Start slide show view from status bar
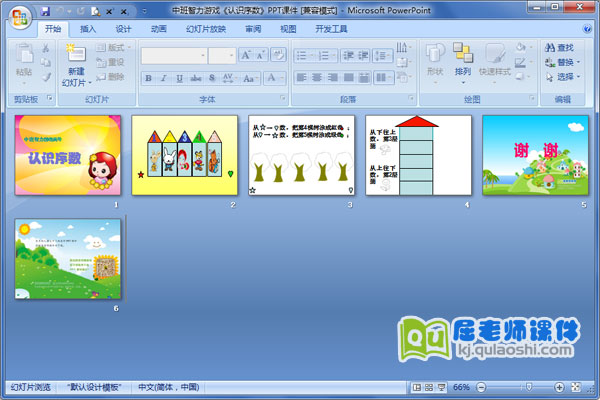This screenshot has width=600, height=400. click(x=442, y=387)
